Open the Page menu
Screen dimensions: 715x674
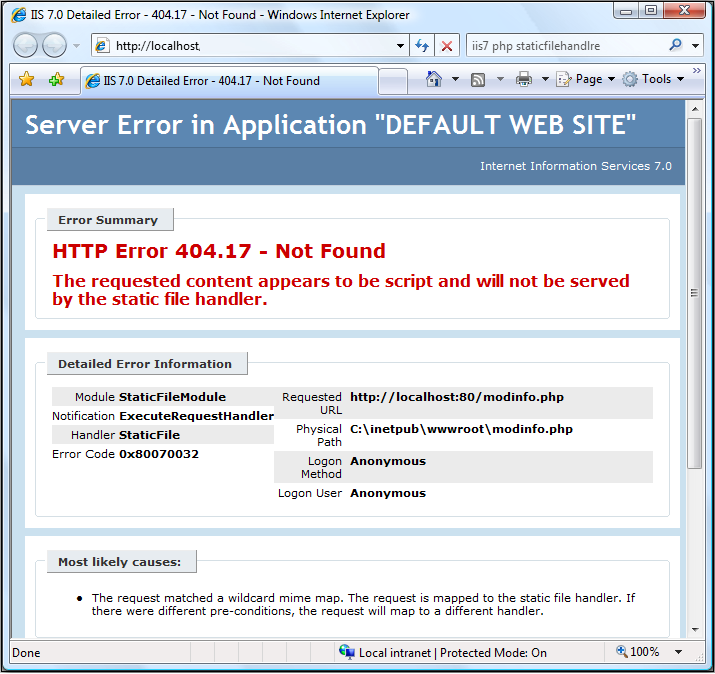tap(586, 79)
